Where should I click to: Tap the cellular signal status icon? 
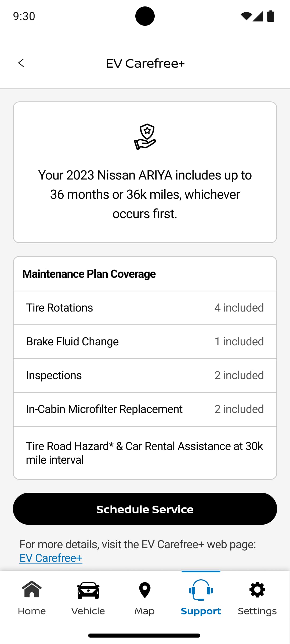tap(258, 16)
